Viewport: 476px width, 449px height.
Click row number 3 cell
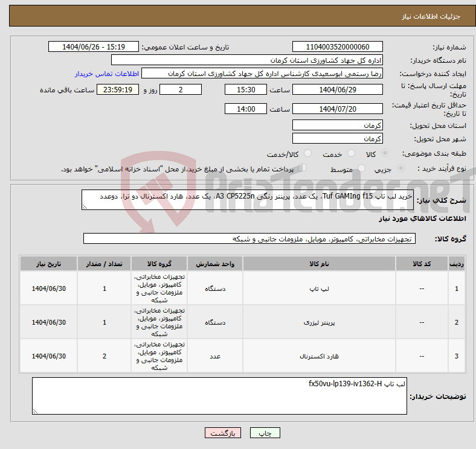coord(457,356)
